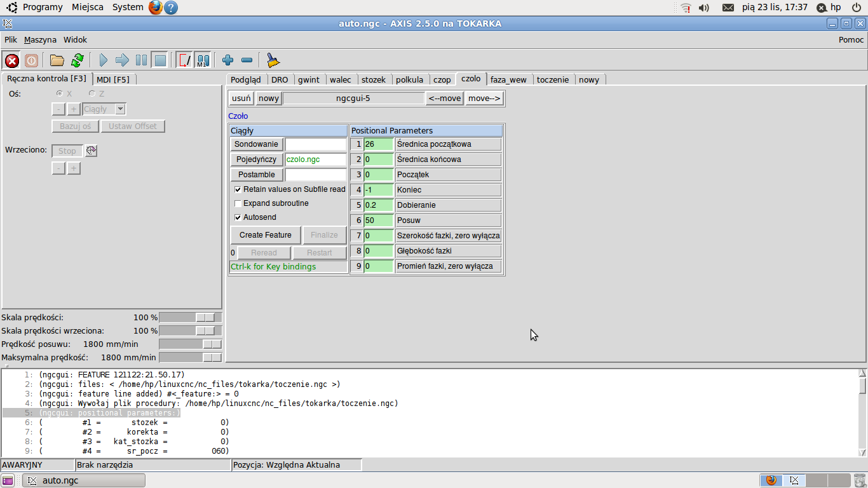The width and height of the screenshot is (868, 488).
Task: Open the gwint tab
Action: click(309, 79)
